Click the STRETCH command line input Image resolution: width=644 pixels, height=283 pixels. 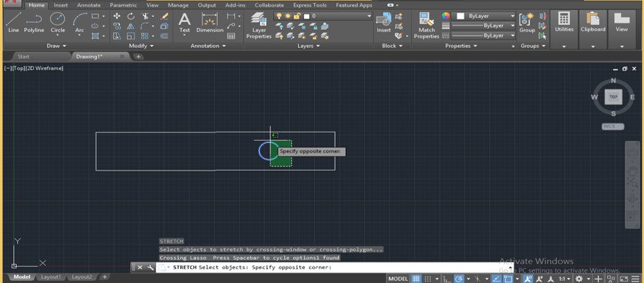[335, 267]
